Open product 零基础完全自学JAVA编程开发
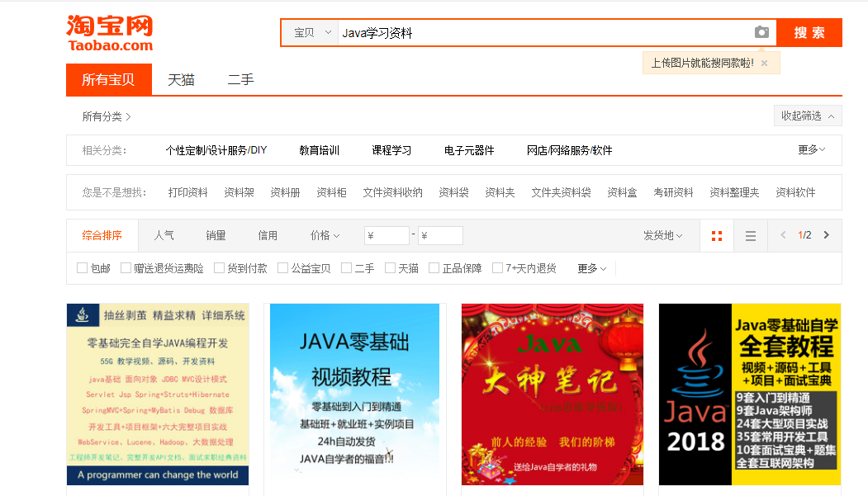 click(158, 394)
